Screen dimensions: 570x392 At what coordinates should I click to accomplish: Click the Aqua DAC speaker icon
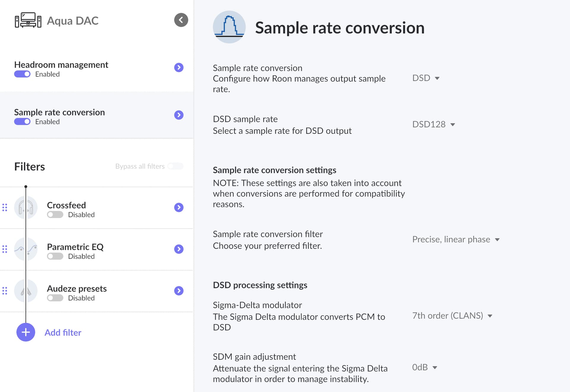click(x=28, y=20)
